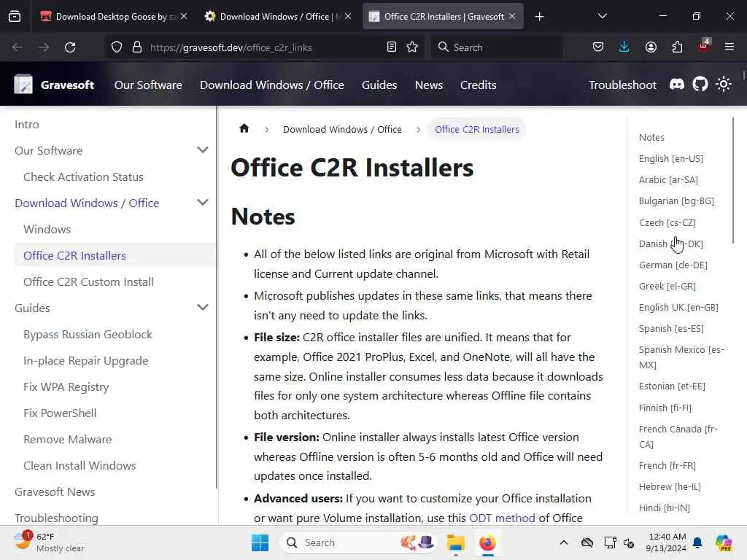The height and width of the screenshot is (560, 747).
Task: Reload the page with the refresh icon
Action: 70,47
